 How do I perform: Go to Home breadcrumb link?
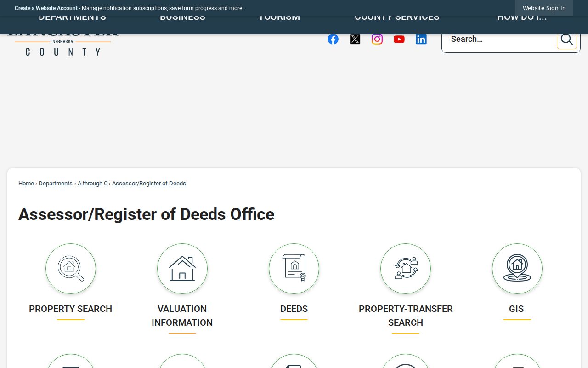point(26,184)
